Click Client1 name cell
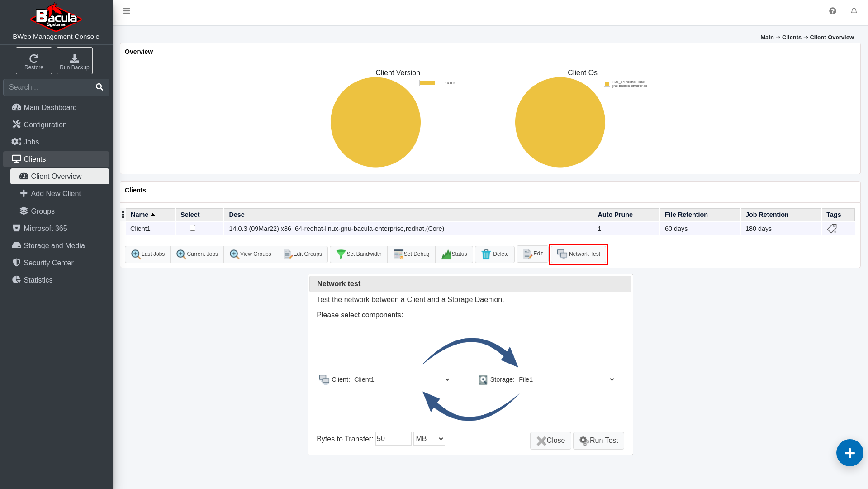868x489 pixels. (x=150, y=229)
